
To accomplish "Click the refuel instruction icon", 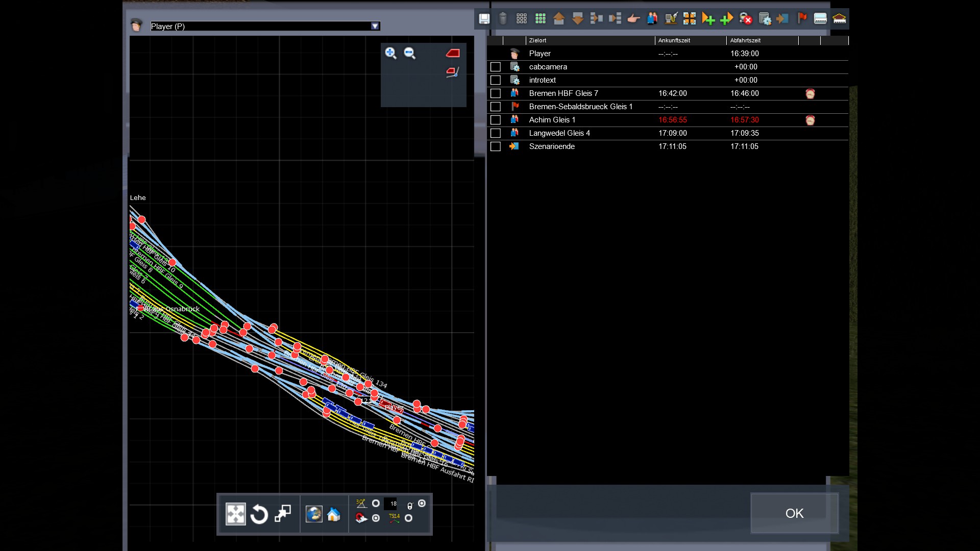I will tap(671, 19).
